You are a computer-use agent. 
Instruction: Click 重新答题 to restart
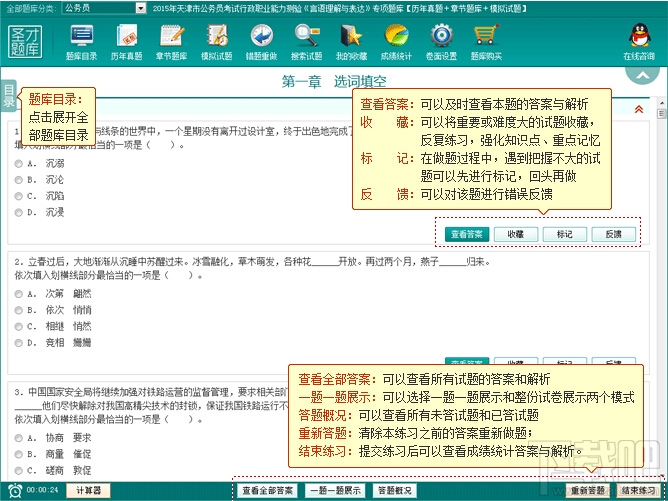tap(588, 491)
